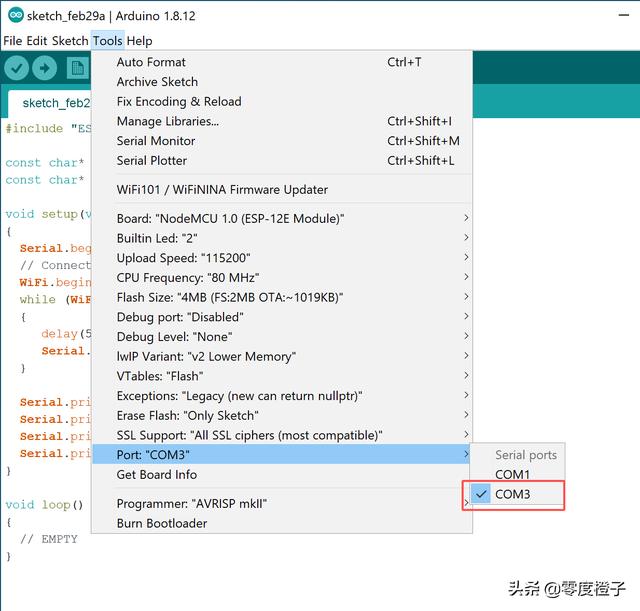Select the COM1 serial port option
Screen dimensions: 640x611
tap(517, 474)
